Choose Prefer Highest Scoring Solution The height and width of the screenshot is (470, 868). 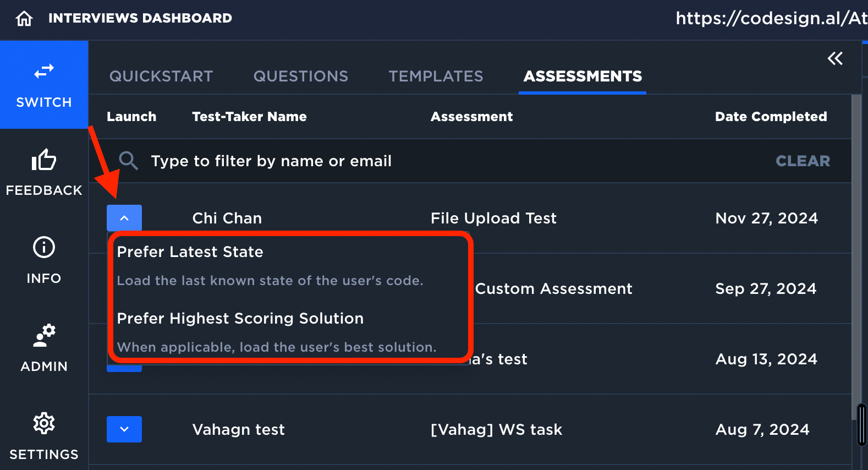[x=240, y=318]
